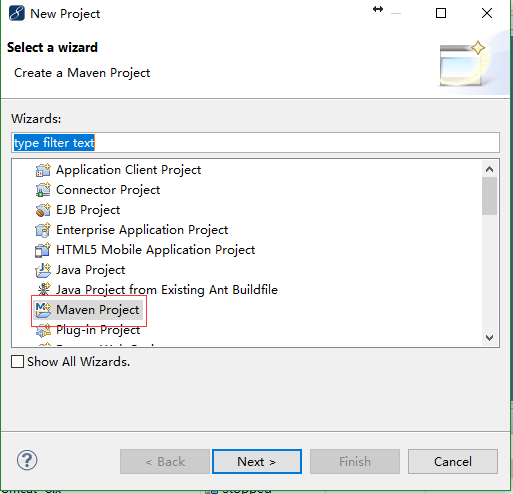Click the wizard list scrollbar thumb
513x494 pixels.
pos(489,196)
